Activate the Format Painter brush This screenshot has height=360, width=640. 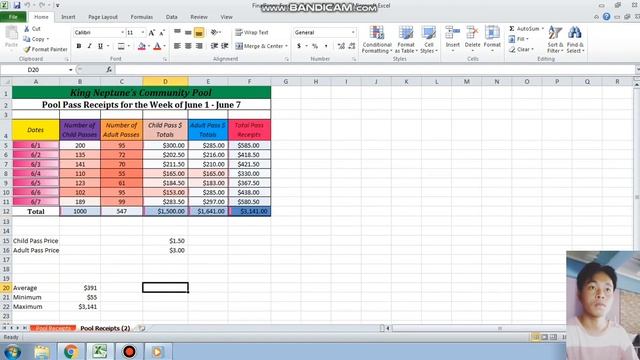[x=45, y=49]
